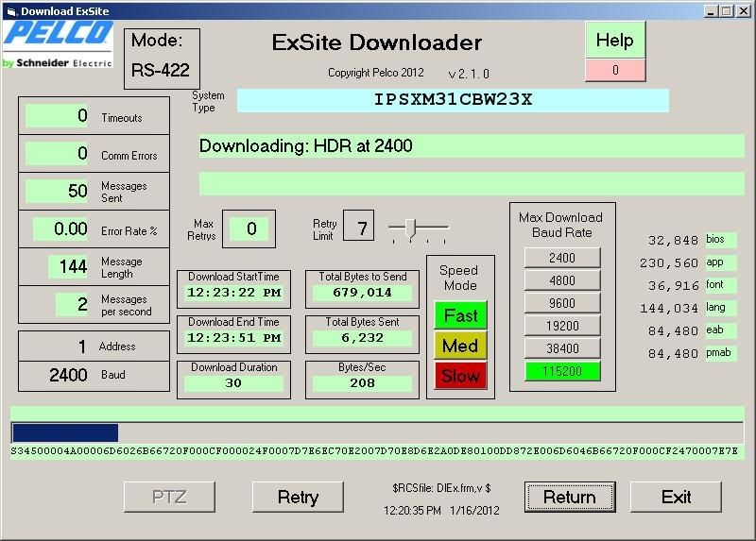Screen dimensions: 756x541
Task: Minimize the Download ExSite window
Action: click(x=710, y=11)
